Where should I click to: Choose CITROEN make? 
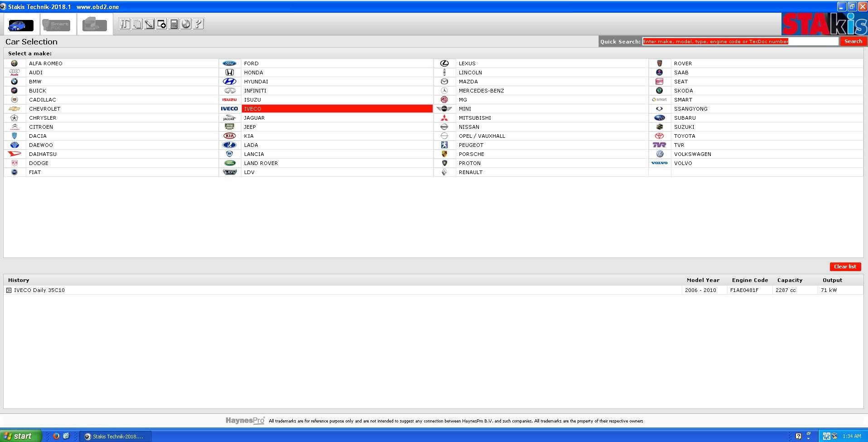point(41,127)
